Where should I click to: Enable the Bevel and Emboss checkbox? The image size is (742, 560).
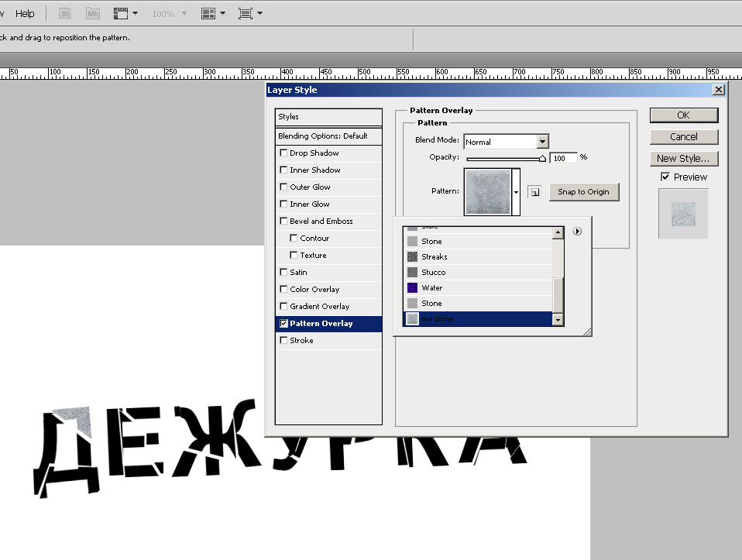[x=284, y=221]
